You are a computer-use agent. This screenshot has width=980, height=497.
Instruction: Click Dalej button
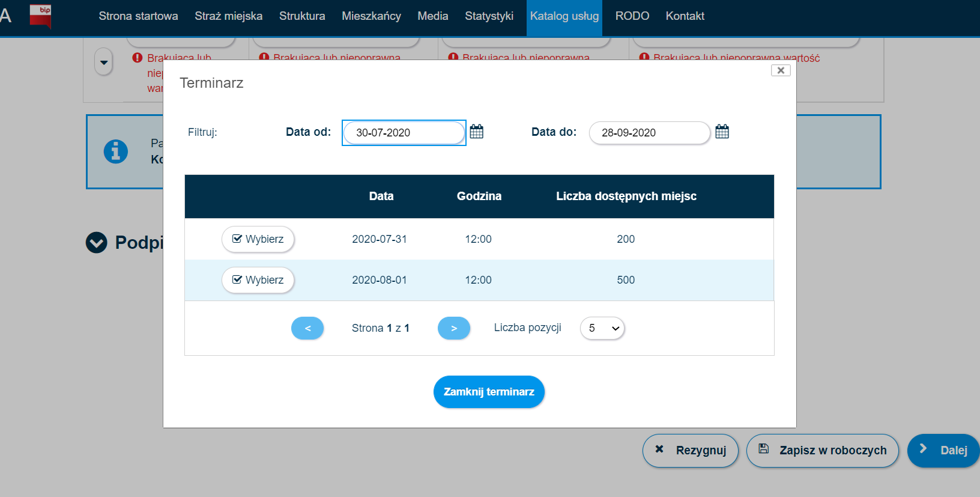[x=943, y=451]
